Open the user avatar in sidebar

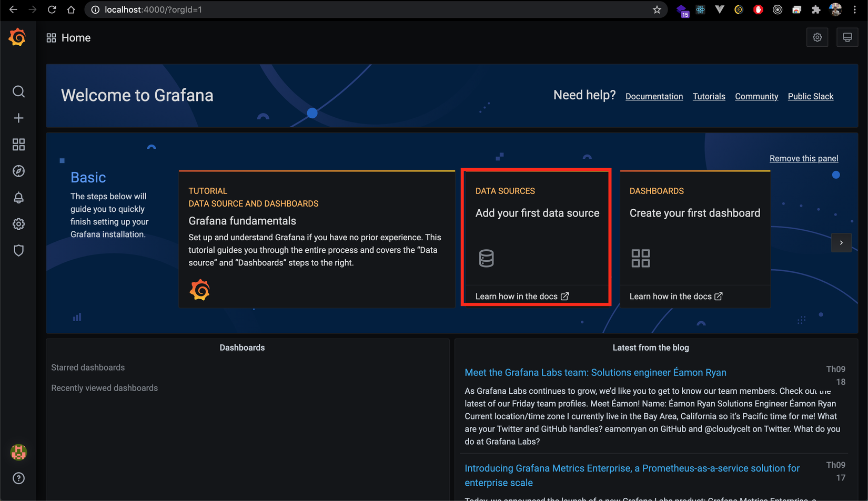(x=18, y=452)
